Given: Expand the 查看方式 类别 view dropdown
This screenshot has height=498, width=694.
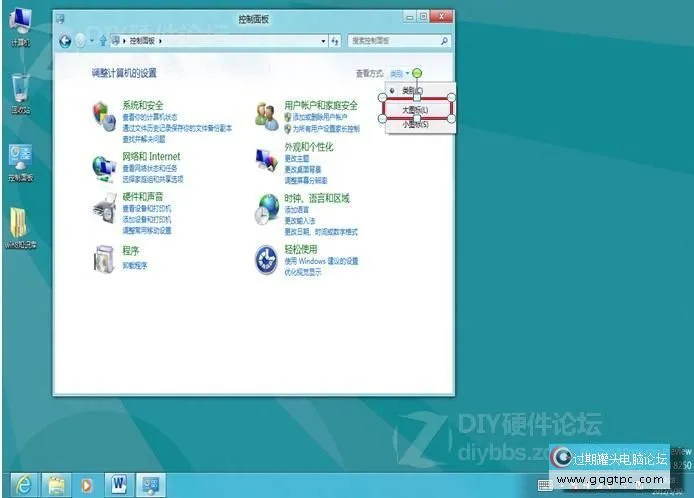Looking at the screenshot, I should 400,73.
